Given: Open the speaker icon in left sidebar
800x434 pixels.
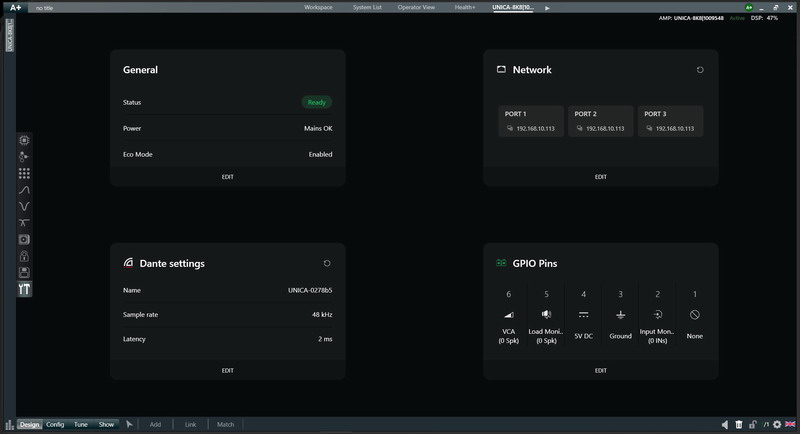Looking at the screenshot, I should tap(24, 239).
